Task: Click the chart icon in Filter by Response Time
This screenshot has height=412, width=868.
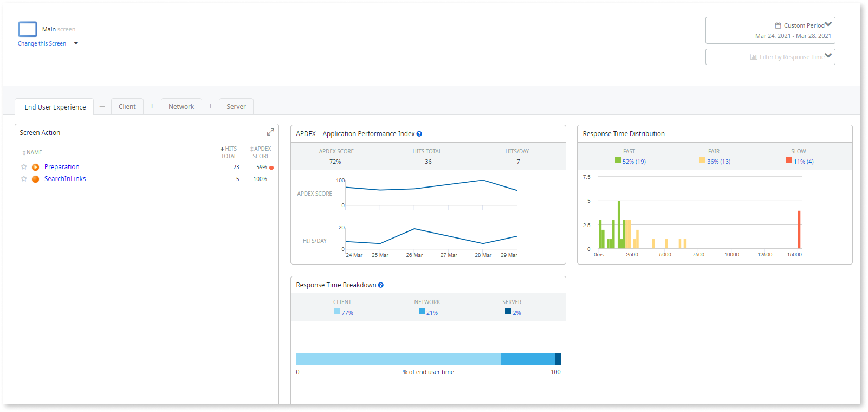Action: (753, 57)
